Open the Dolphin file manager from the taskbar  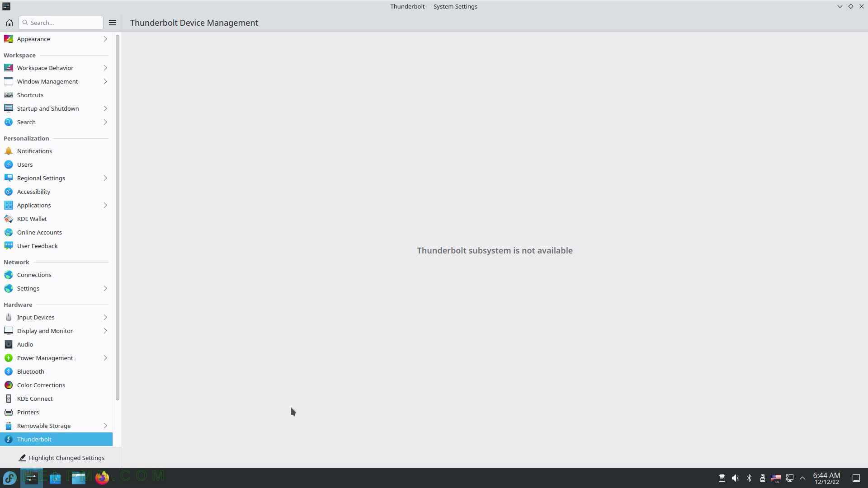(78, 478)
